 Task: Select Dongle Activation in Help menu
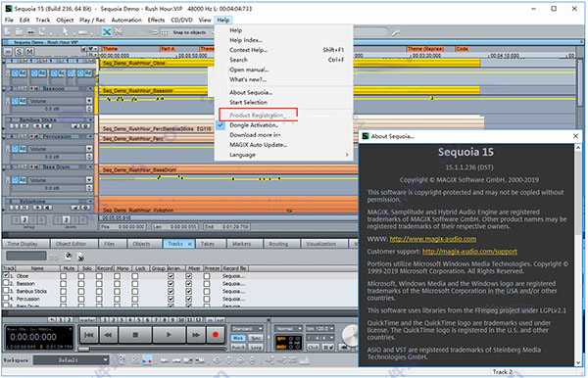click(254, 125)
